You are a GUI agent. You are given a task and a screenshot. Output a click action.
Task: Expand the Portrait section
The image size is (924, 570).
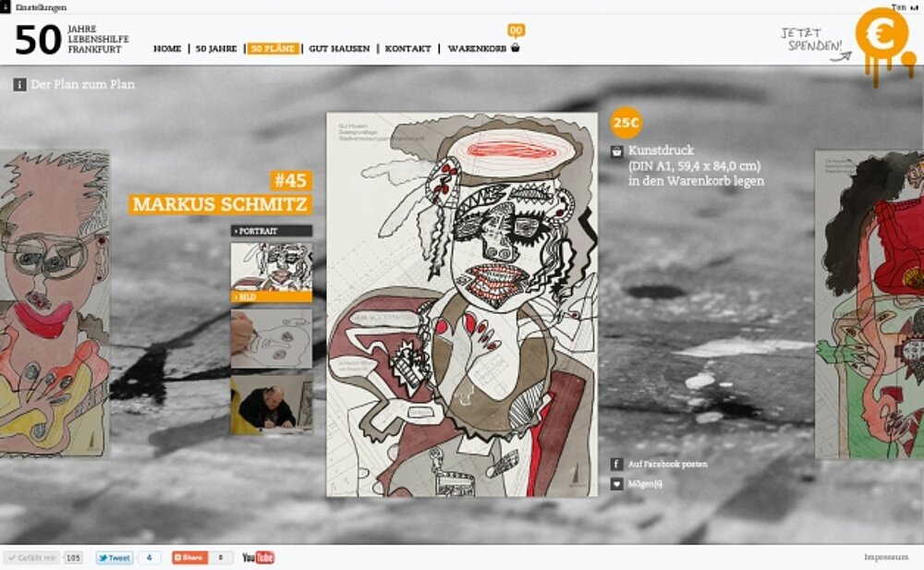[x=271, y=230]
